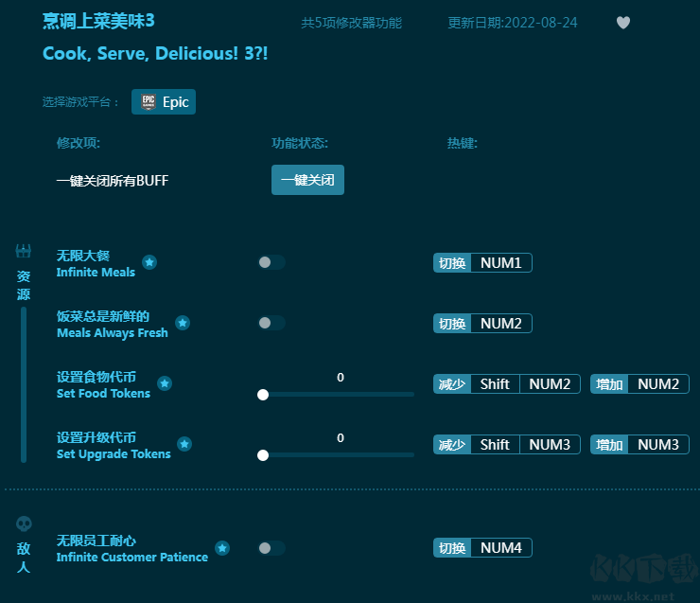Enable the Infinite Meals toggle

point(271,262)
